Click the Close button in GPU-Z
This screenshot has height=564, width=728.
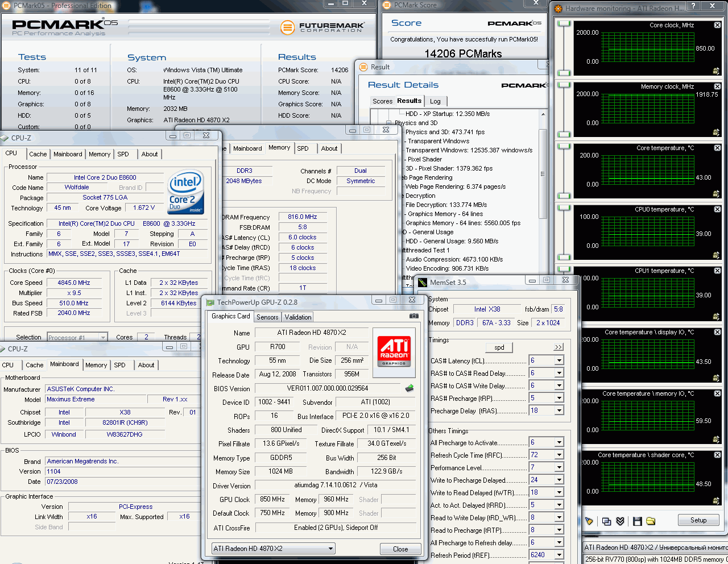pos(400,549)
